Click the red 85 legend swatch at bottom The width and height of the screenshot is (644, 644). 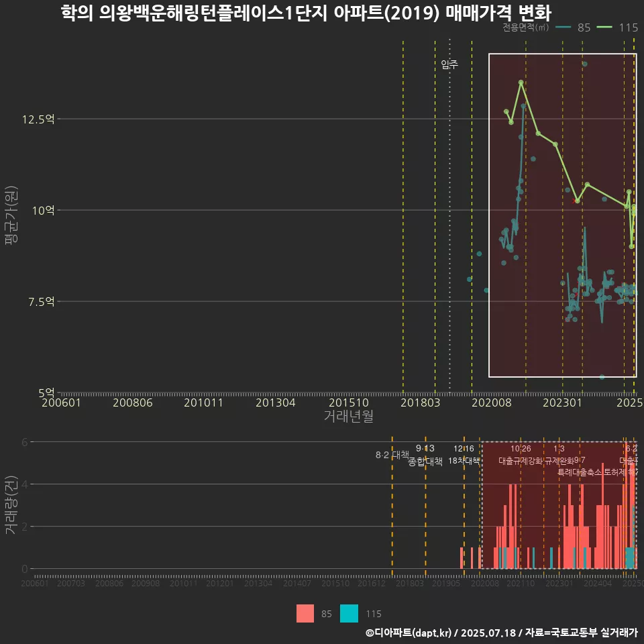305,613
